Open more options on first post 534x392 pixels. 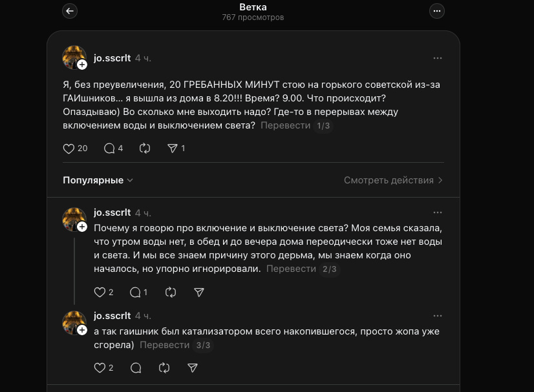(438, 58)
